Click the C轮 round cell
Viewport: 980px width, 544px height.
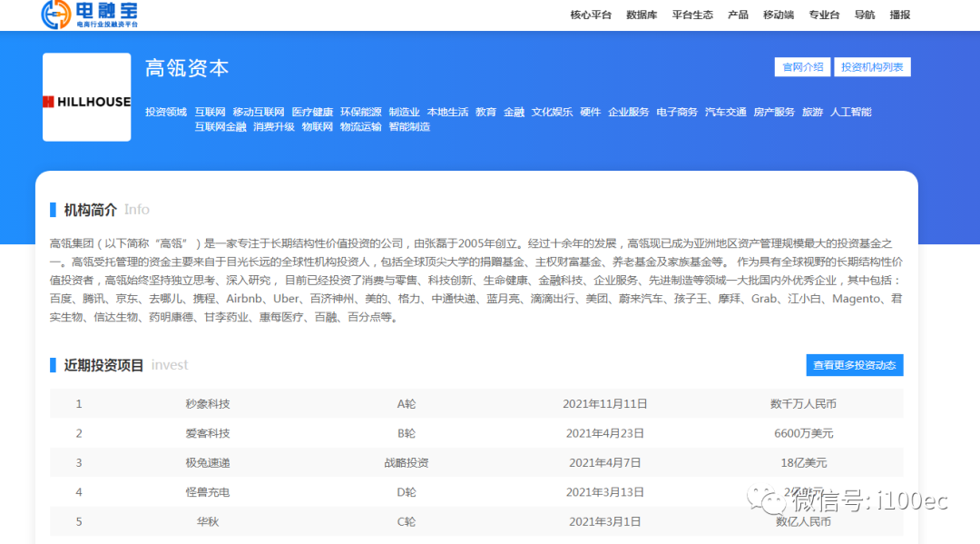(407, 521)
